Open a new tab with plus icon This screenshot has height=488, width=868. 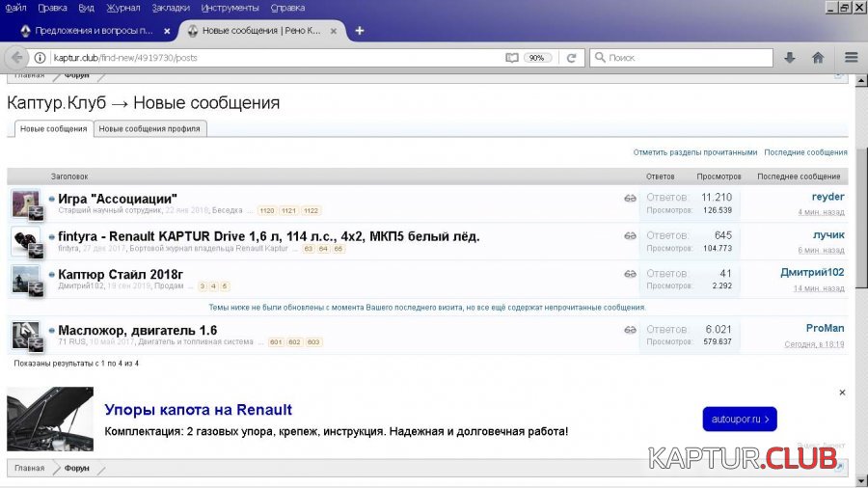tap(360, 31)
